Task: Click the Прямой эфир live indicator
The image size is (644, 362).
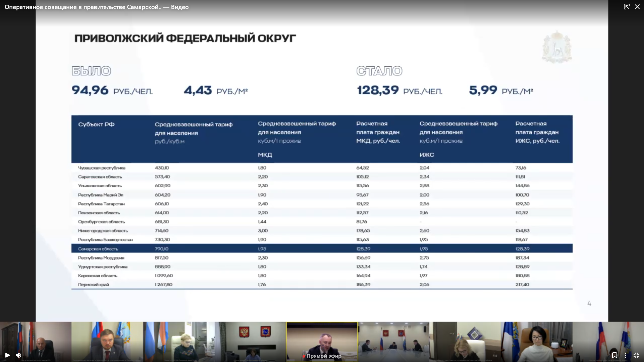Action: coord(322,356)
